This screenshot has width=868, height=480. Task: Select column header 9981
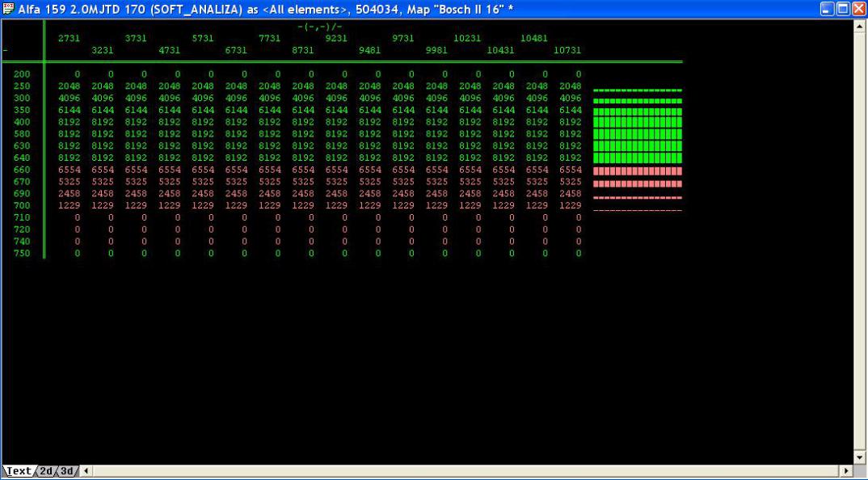click(x=436, y=50)
